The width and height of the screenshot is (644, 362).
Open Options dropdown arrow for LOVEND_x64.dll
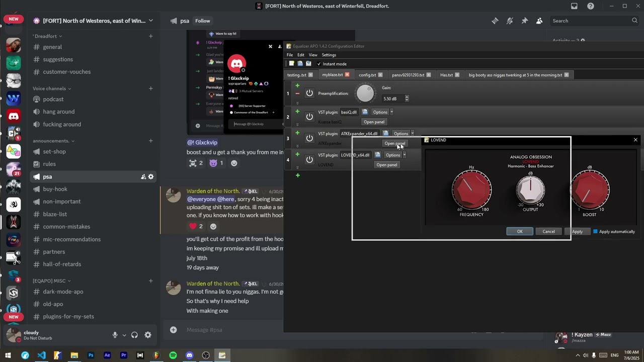point(405,155)
